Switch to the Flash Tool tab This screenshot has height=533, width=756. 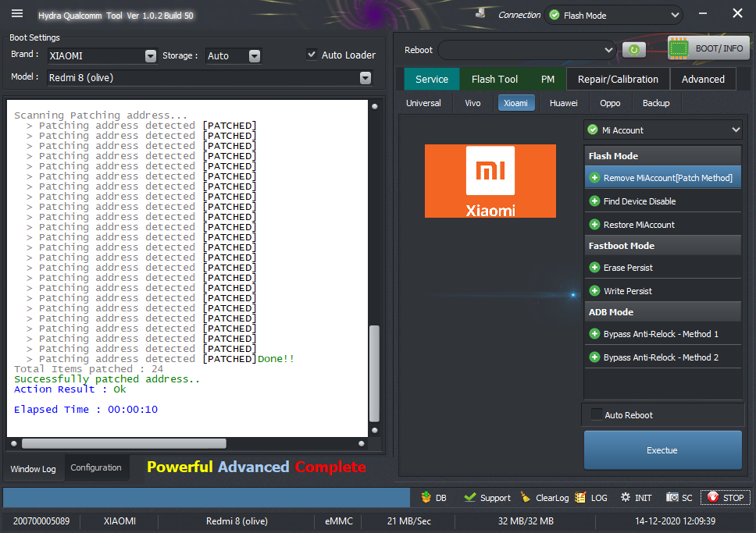coord(494,79)
